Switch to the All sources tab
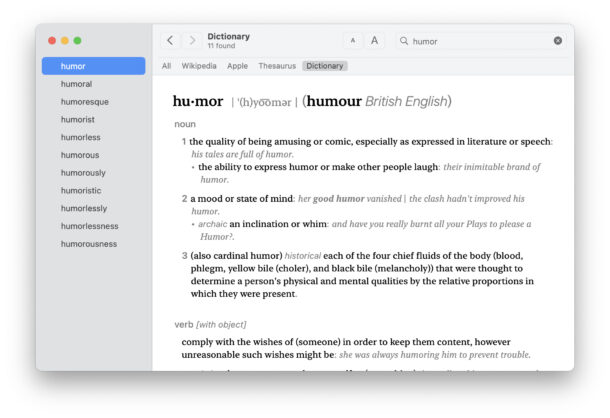 (167, 66)
